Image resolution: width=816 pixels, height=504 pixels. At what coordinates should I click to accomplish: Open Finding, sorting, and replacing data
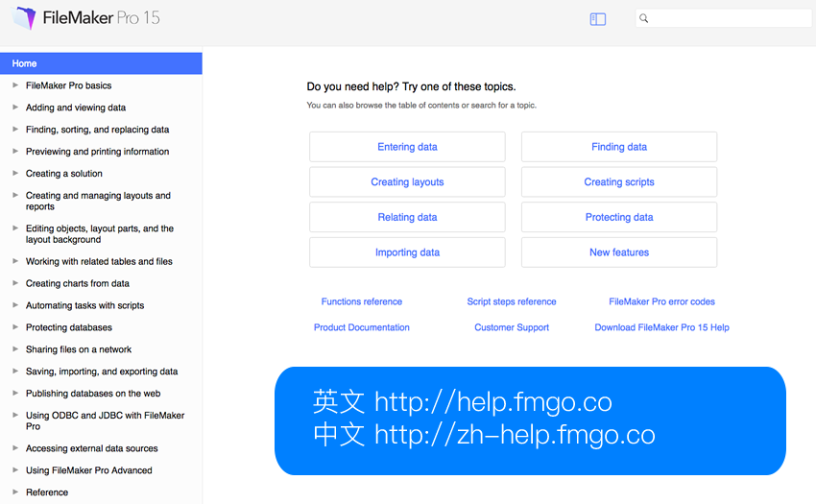[97, 130]
